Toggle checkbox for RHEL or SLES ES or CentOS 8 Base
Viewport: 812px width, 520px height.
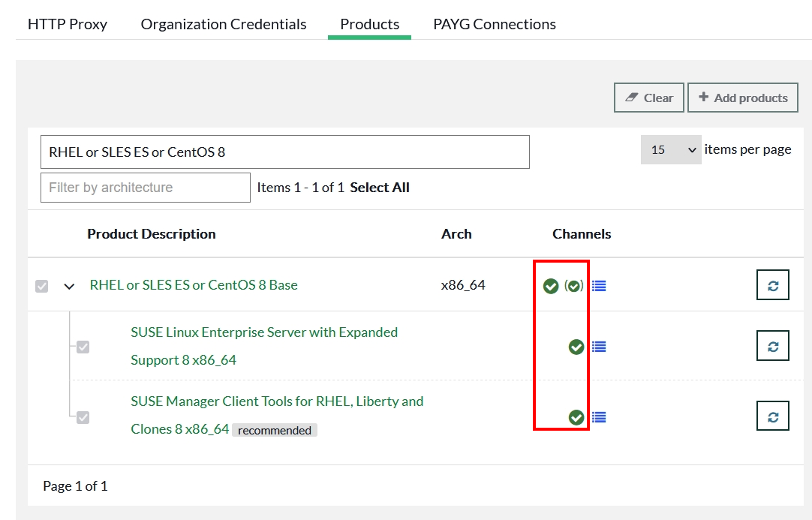click(x=41, y=286)
